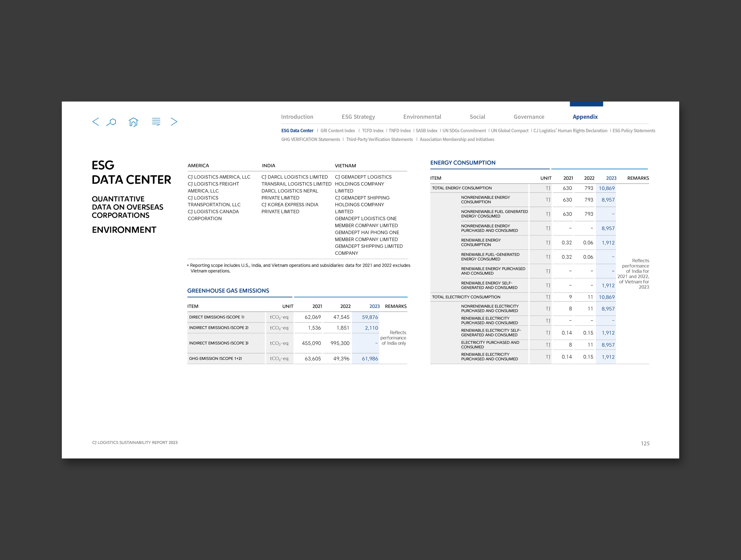741x560 pixels.
Task: Click 'ELECTRICITY PURCHASED AND CONSUMED' label
Action: coord(490,345)
